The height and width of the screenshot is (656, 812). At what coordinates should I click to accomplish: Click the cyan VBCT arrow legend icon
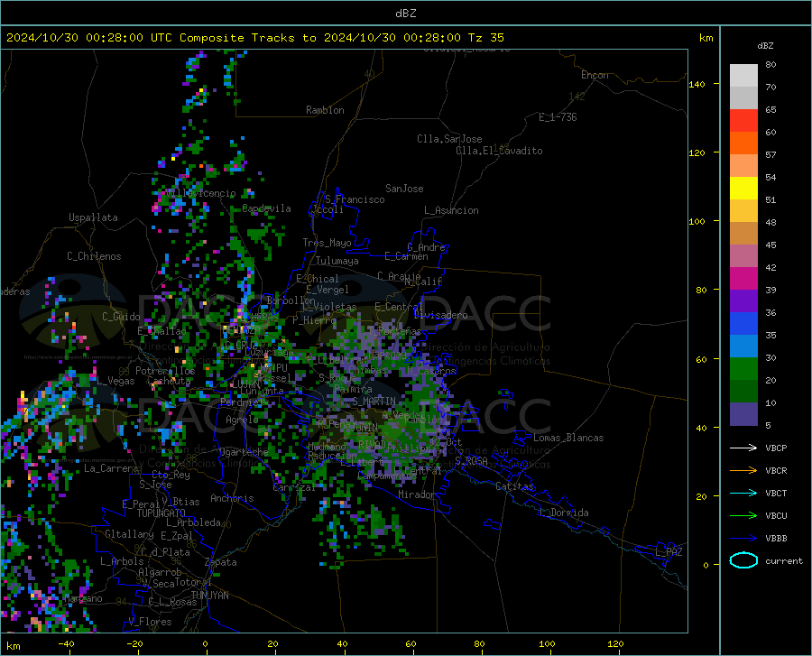point(743,493)
